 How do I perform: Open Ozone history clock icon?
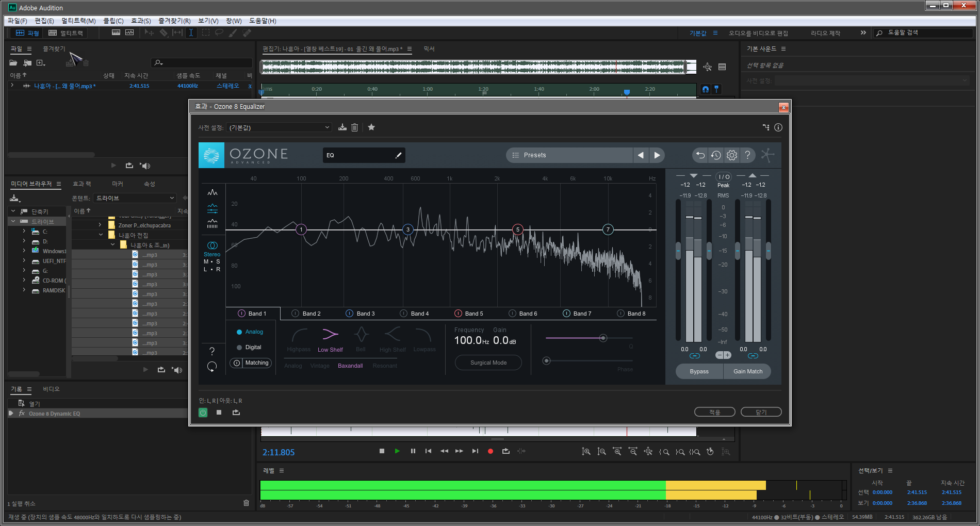tap(716, 155)
